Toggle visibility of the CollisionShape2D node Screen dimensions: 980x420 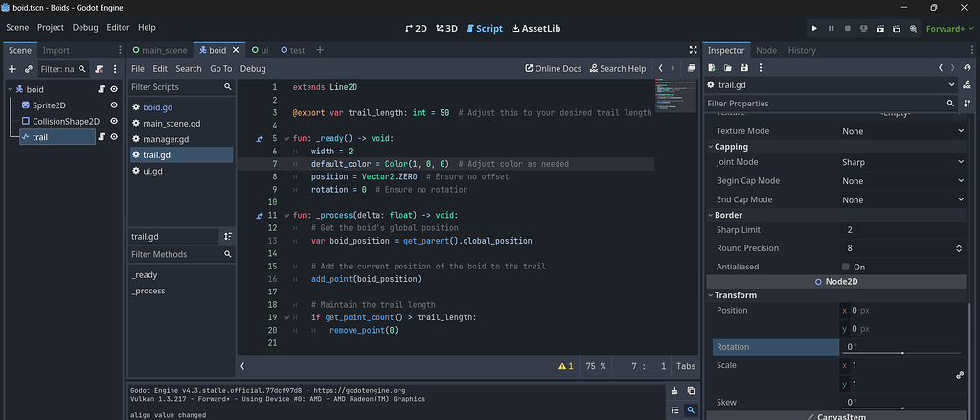(x=114, y=121)
